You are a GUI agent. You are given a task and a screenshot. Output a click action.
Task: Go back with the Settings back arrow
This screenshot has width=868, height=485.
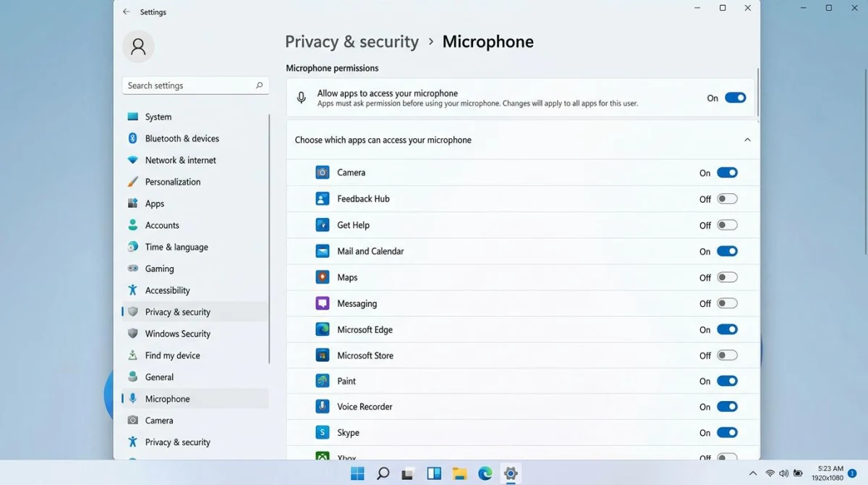[x=127, y=12]
